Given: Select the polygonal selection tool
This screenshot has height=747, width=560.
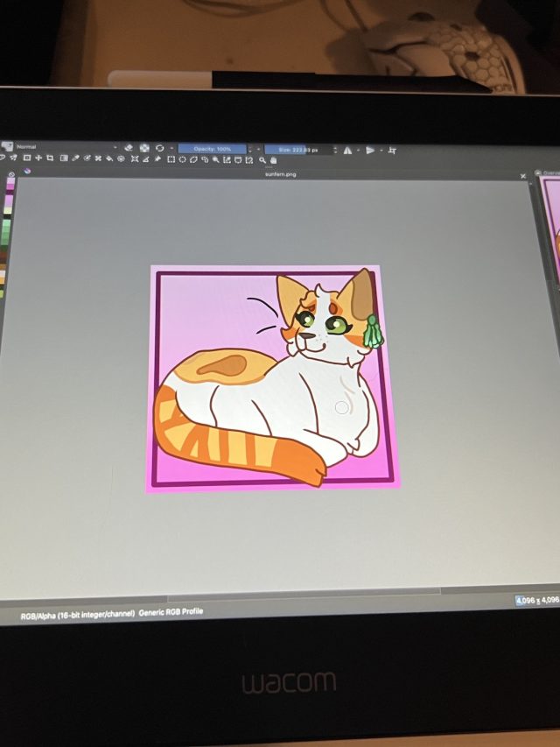Looking at the screenshot, I should pyautogui.click(x=193, y=159).
